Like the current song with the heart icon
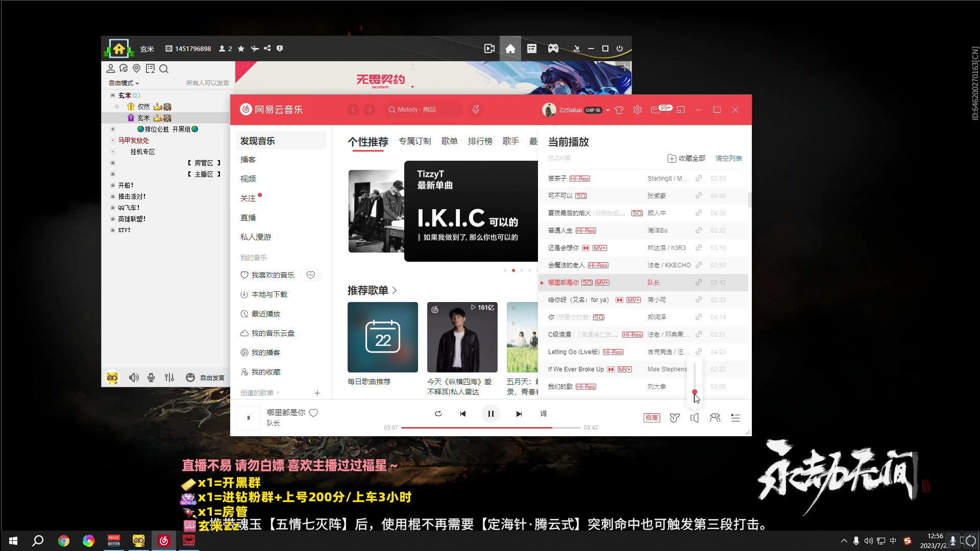 pyautogui.click(x=314, y=413)
